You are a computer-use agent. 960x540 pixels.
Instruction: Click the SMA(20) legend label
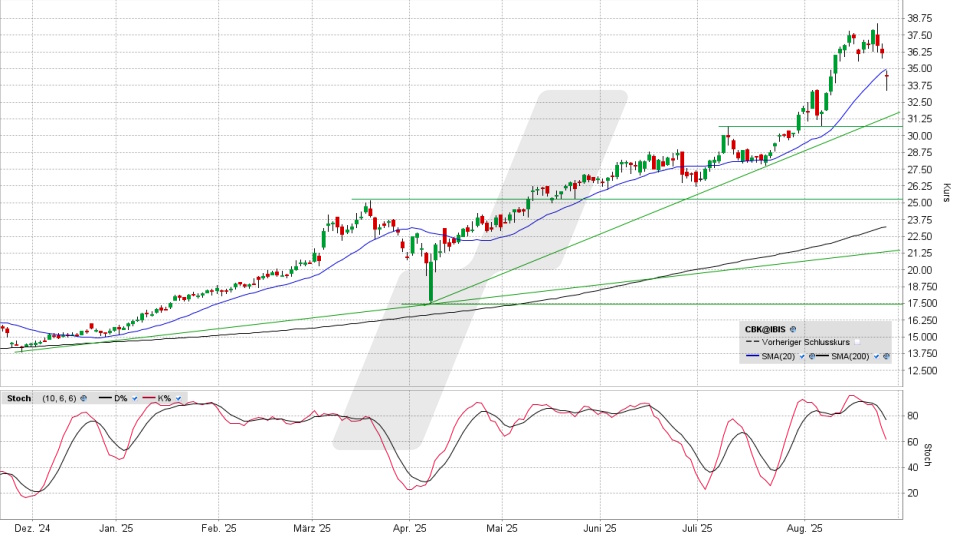point(778,356)
